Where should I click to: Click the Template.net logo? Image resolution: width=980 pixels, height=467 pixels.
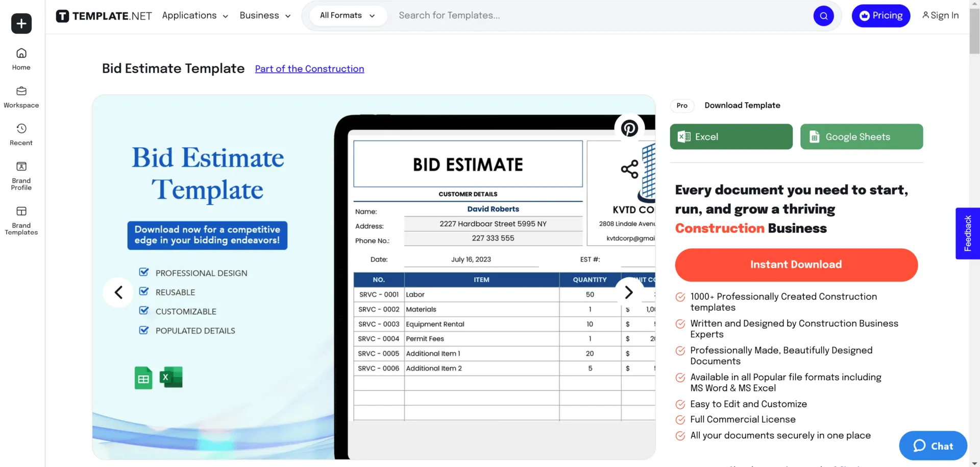click(104, 16)
